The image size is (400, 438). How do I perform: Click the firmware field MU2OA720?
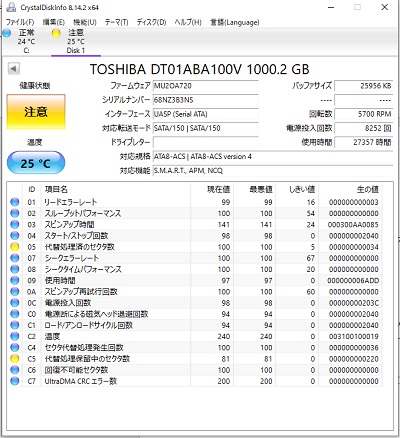pos(206,86)
